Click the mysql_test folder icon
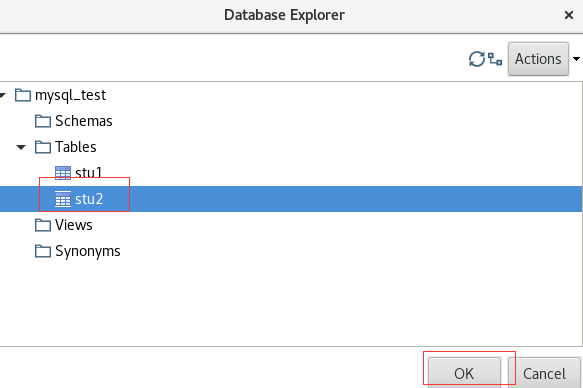Viewport: 583px width, 388px height. pos(23,95)
